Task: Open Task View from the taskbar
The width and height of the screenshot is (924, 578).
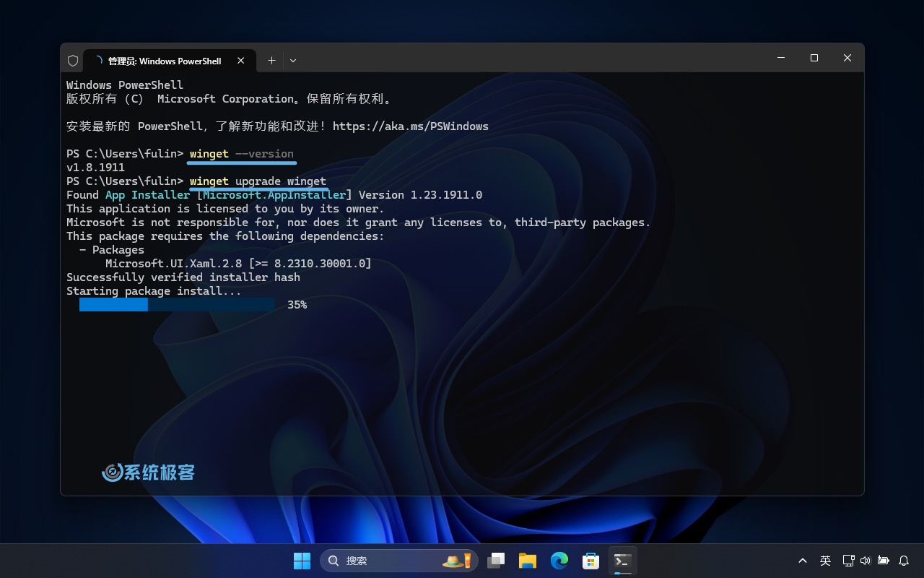Action: coord(496,561)
